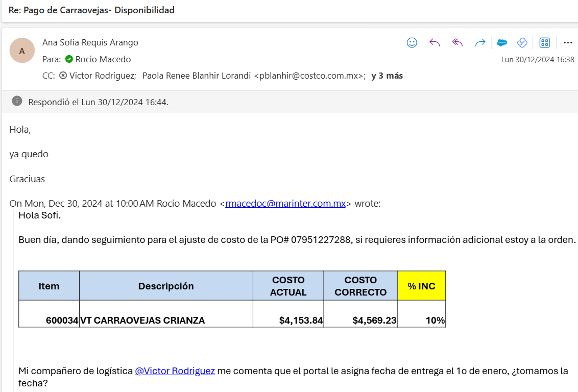This screenshot has height=392, width=578.
Task: React to the message with emoji icon
Action: click(412, 43)
